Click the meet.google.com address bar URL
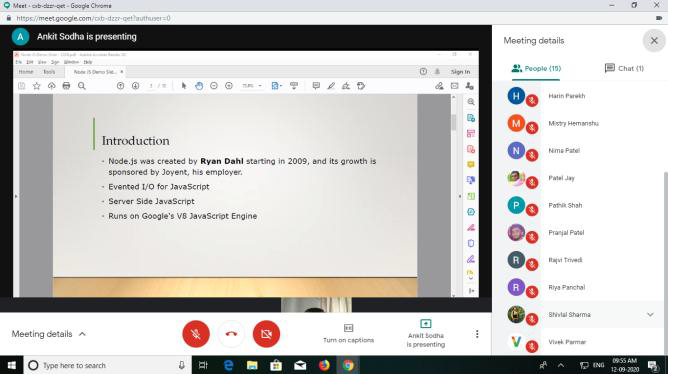Image resolution: width=682 pixels, height=374 pixels. pos(94,18)
